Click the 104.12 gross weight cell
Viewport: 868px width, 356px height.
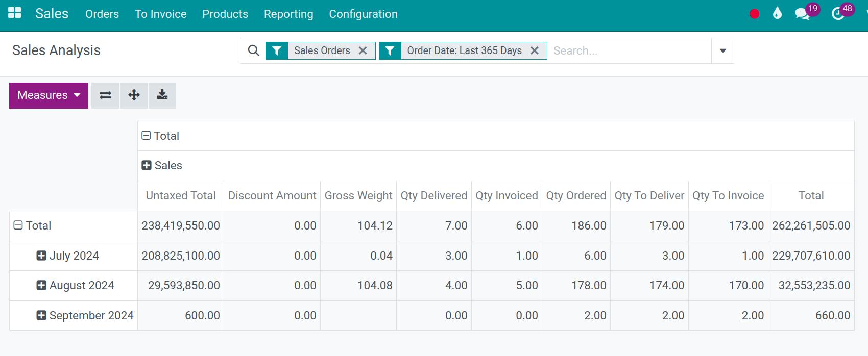pyautogui.click(x=358, y=225)
